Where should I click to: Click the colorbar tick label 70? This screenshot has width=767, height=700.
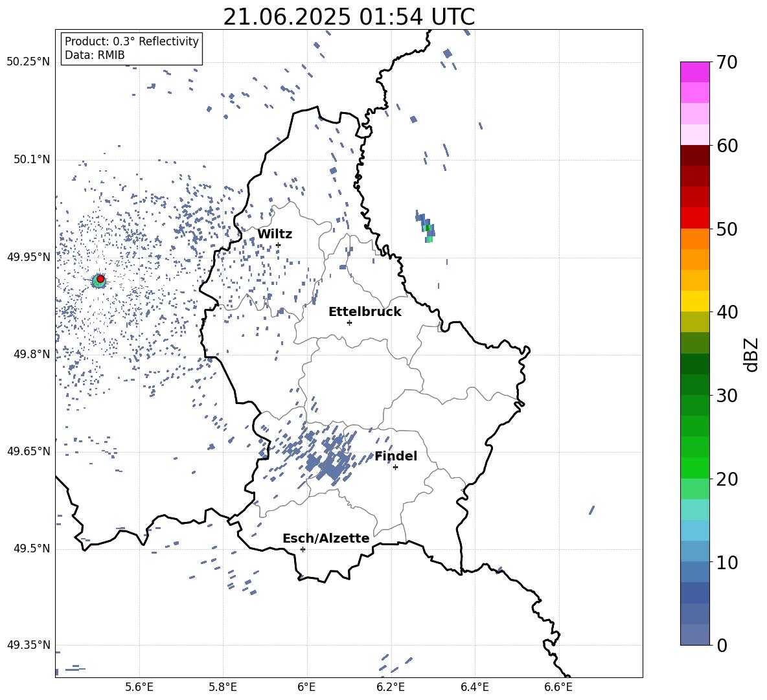tap(727, 62)
